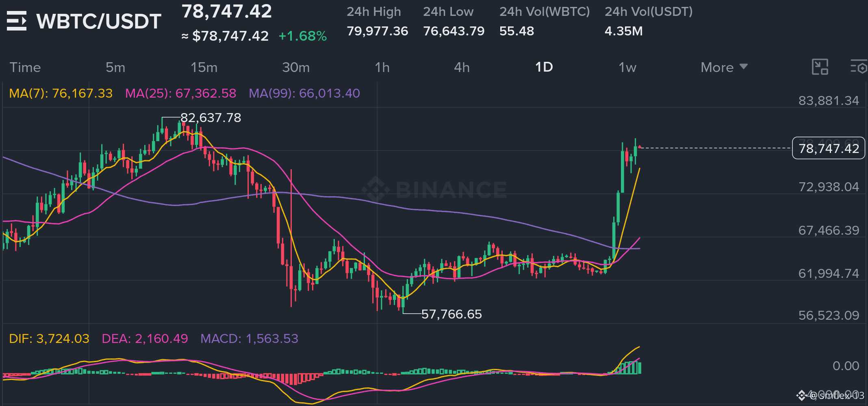Click the large 78,747.42 last price

[227, 11]
